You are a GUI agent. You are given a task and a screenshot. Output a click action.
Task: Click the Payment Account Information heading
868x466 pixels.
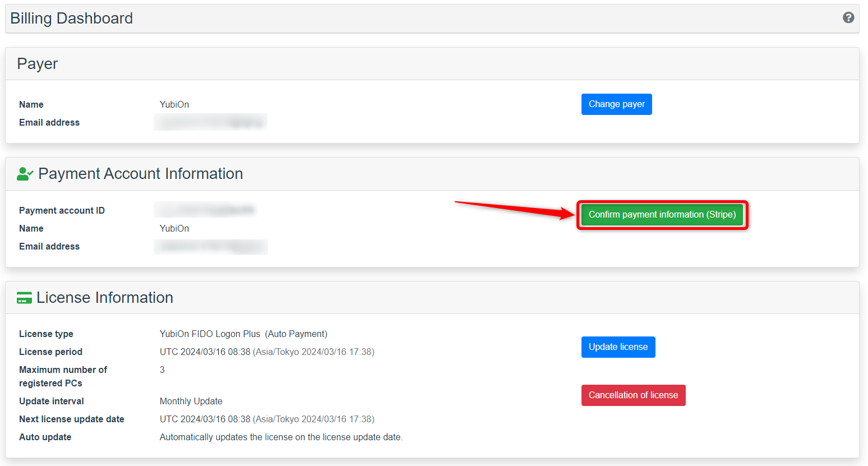point(140,174)
